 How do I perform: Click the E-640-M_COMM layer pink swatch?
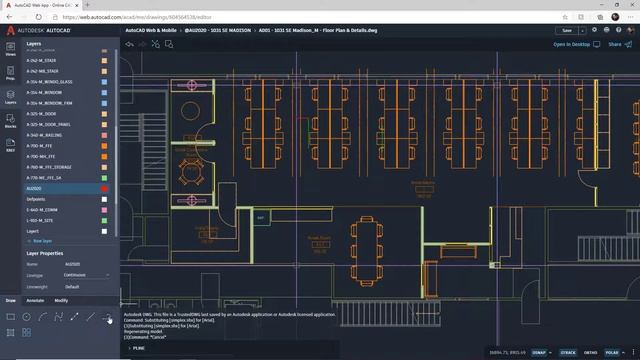104,210
